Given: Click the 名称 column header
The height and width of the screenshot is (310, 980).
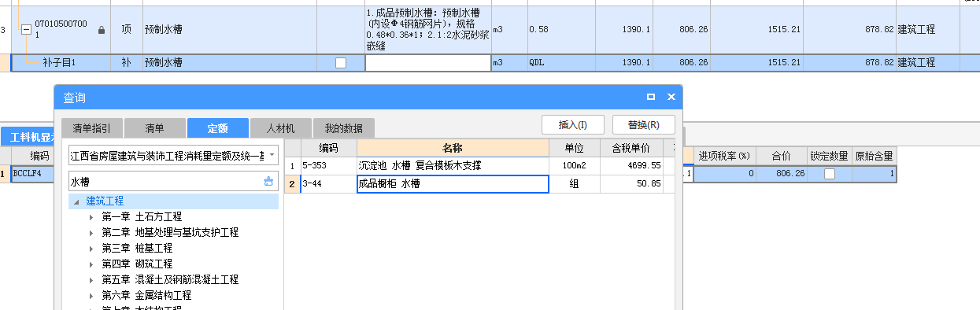Looking at the screenshot, I should click(453, 148).
